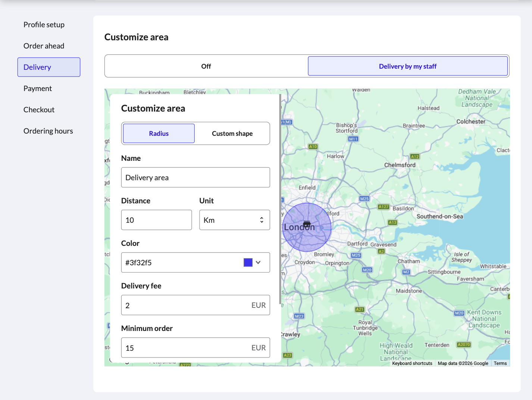Open Checkout settings
Screen dimensions: 532x400
pos(39,110)
